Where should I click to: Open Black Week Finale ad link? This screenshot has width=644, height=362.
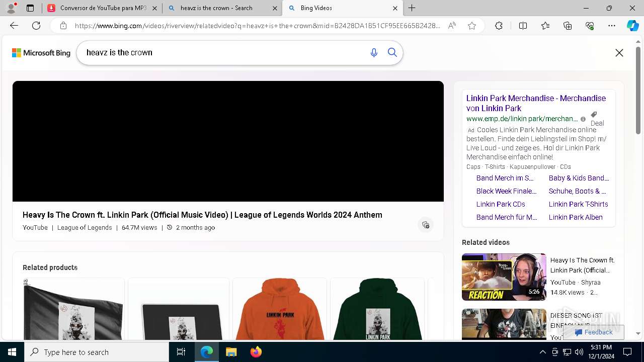click(507, 191)
